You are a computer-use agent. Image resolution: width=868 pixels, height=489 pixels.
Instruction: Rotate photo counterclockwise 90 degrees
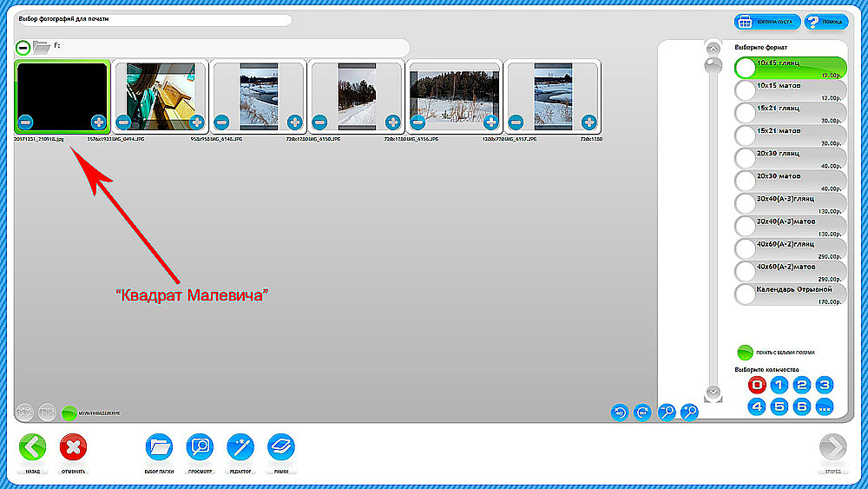pos(620,413)
